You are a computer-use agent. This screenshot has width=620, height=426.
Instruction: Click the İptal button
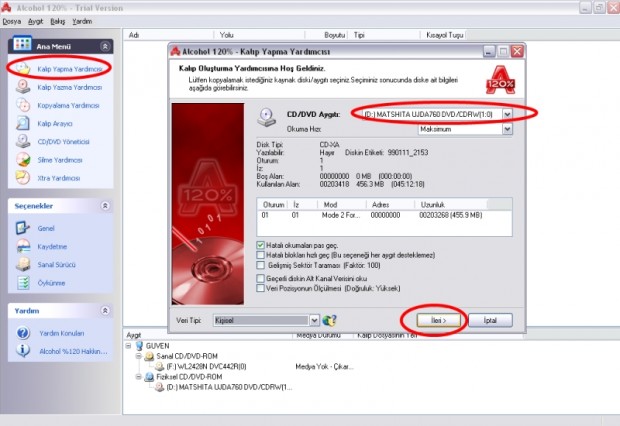[x=490, y=320]
